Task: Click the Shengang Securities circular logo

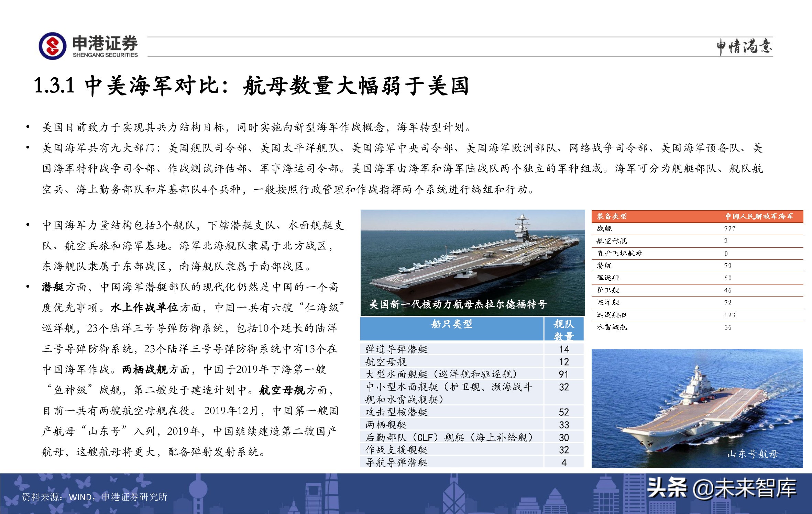Action: click(53, 46)
